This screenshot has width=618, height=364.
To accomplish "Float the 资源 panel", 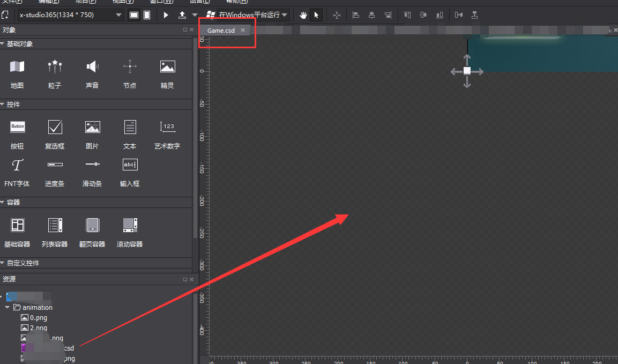I will (x=185, y=279).
